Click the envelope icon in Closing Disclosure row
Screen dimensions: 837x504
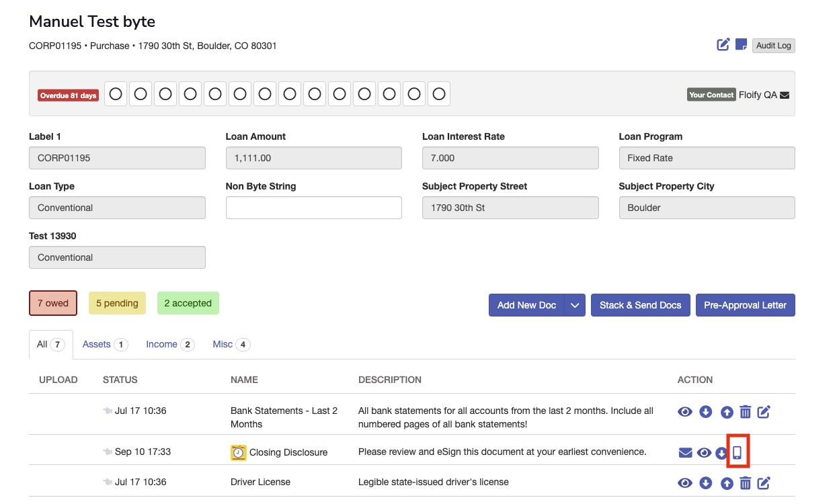pos(685,452)
